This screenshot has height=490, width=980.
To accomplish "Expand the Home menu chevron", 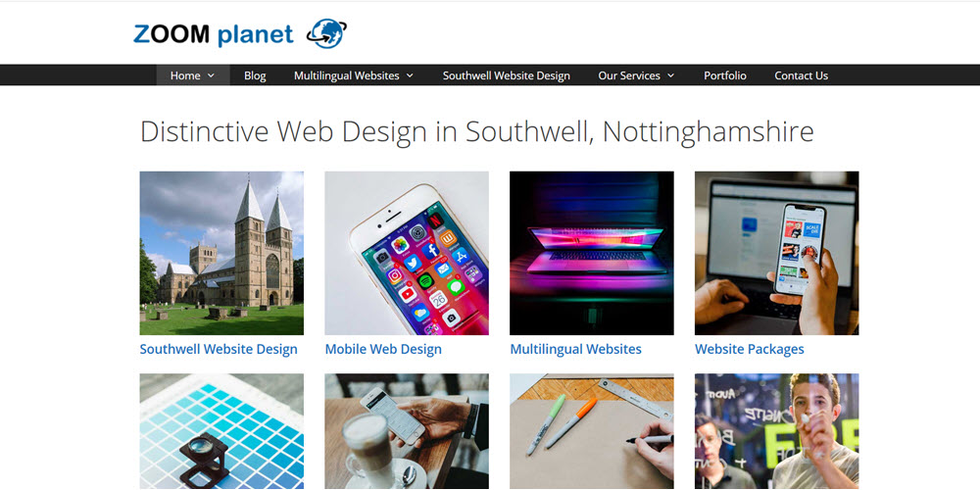I will [x=211, y=75].
